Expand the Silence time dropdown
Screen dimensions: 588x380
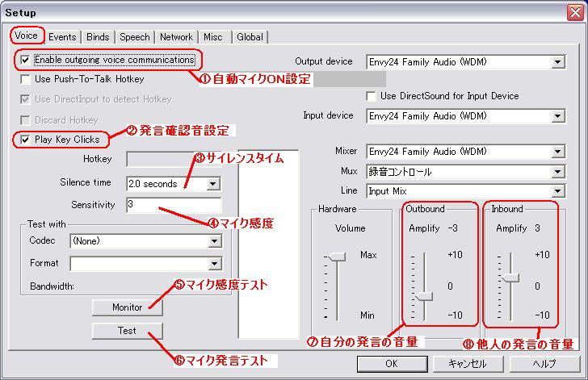click(213, 184)
